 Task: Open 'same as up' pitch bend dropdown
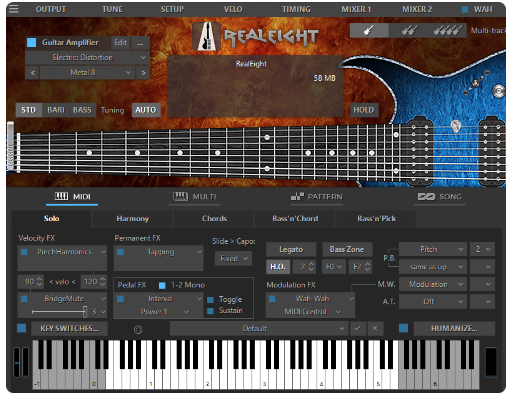click(432, 267)
